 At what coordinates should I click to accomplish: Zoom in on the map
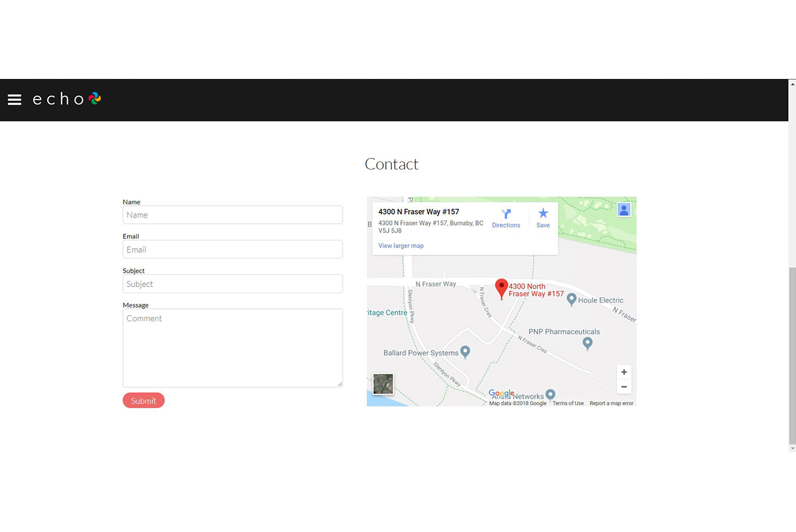point(624,372)
